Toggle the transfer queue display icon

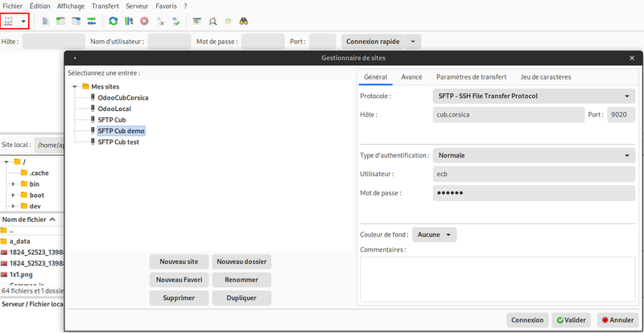(x=92, y=22)
